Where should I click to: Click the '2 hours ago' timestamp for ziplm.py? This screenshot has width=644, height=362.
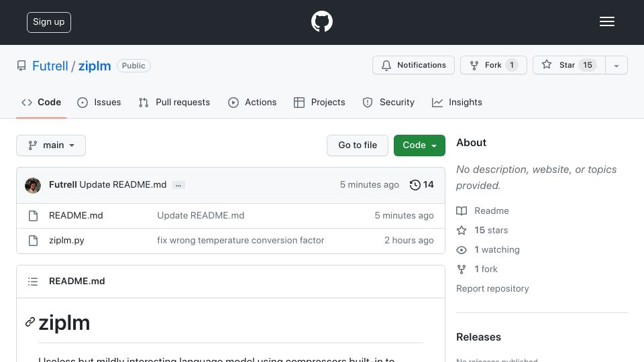tap(409, 240)
